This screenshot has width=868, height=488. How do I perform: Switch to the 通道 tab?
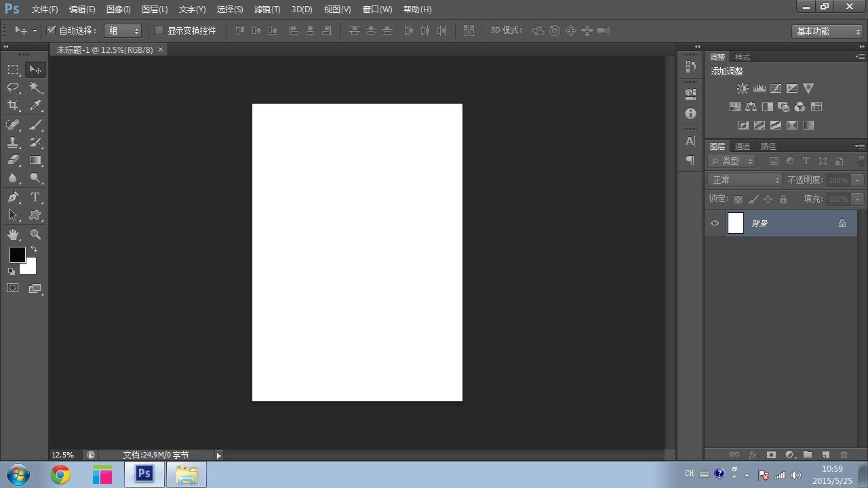click(x=743, y=146)
